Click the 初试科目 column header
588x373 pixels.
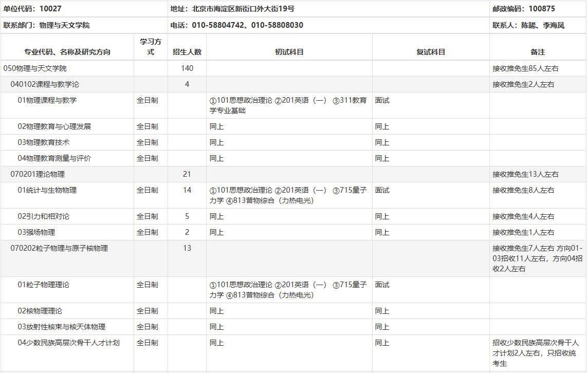tap(289, 52)
